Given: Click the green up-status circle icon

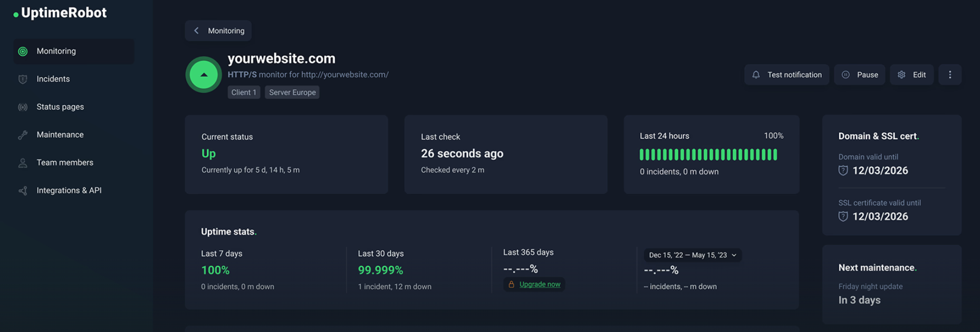Looking at the screenshot, I should [x=204, y=74].
